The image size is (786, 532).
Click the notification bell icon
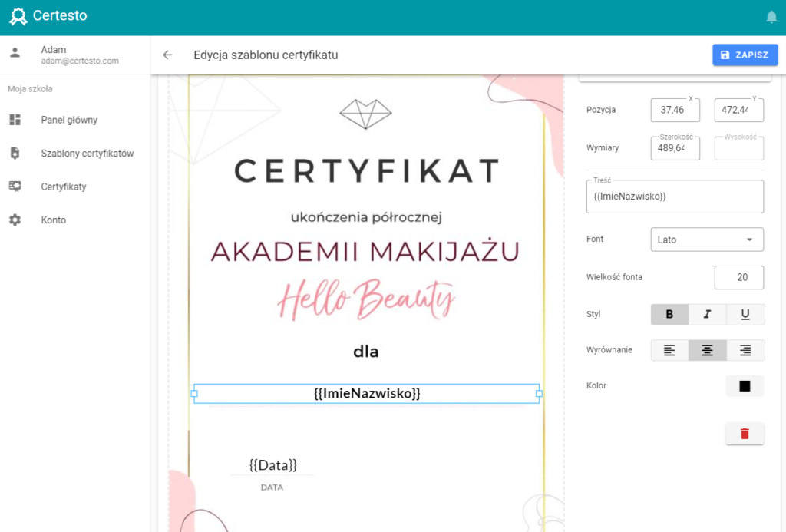[771, 17]
